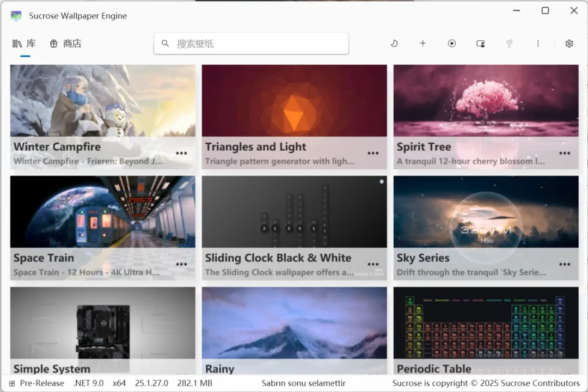Screen dimensions: 588x392
Task: Click the 搜索壁纸 search field
Action: pos(256,44)
